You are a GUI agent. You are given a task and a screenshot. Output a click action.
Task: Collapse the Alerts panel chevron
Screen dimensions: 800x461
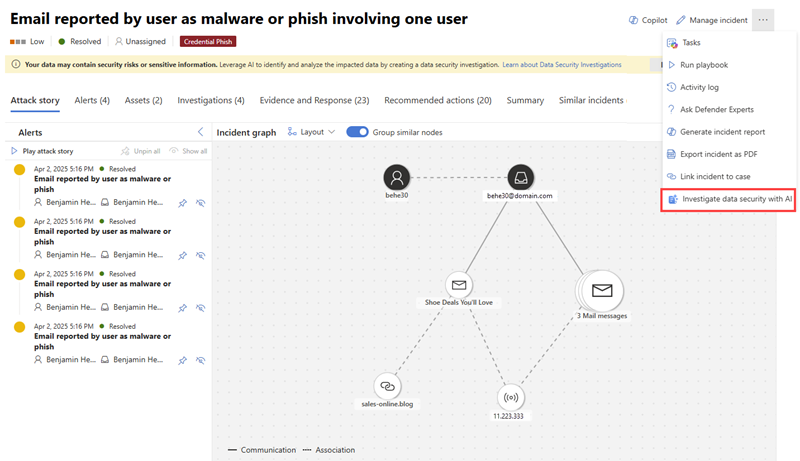(x=200, y=132)
